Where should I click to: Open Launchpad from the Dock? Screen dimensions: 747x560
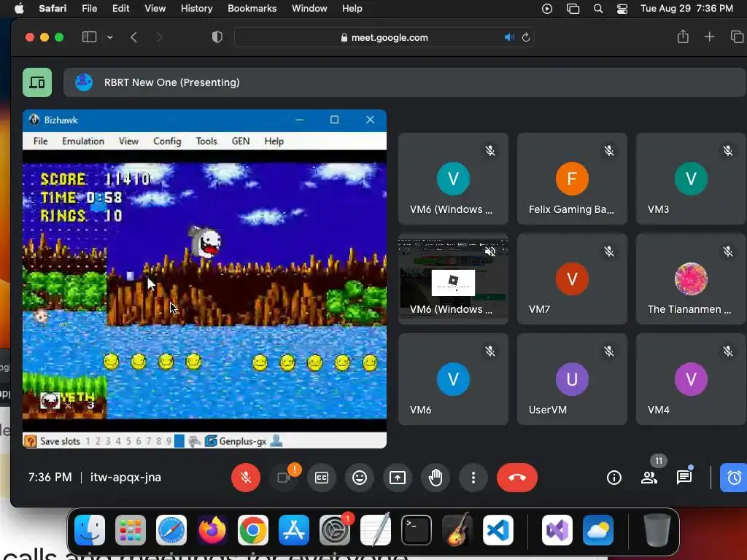coord(131,530)
